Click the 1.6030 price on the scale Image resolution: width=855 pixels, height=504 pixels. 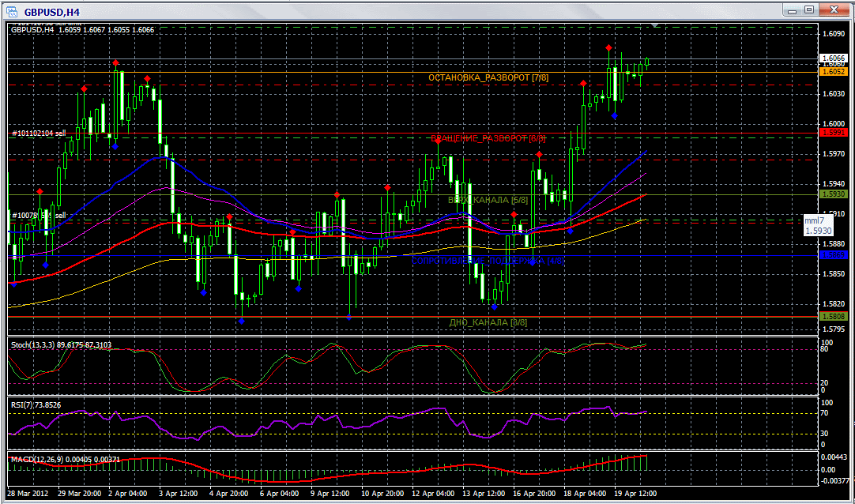(x=833, y=94)
